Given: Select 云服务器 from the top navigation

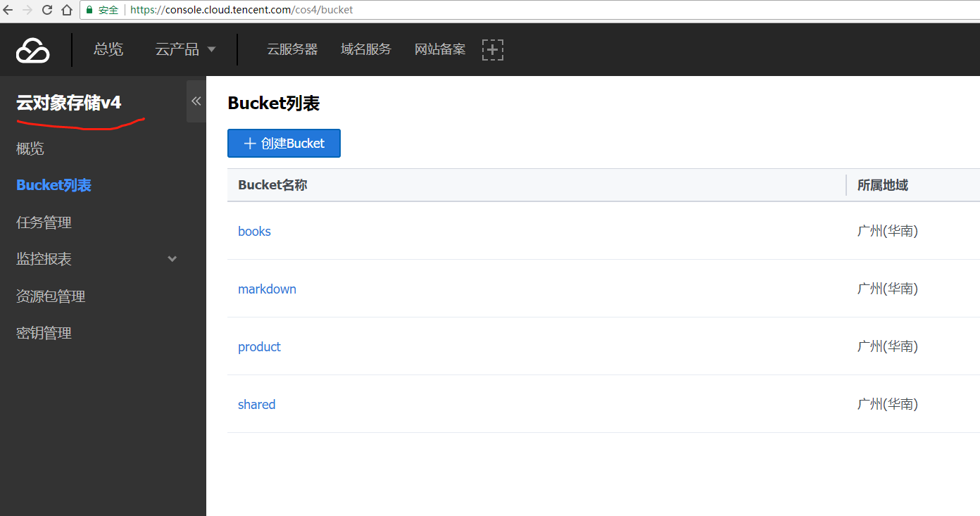Looking at the screenshot, I should [x=292, y=49].
